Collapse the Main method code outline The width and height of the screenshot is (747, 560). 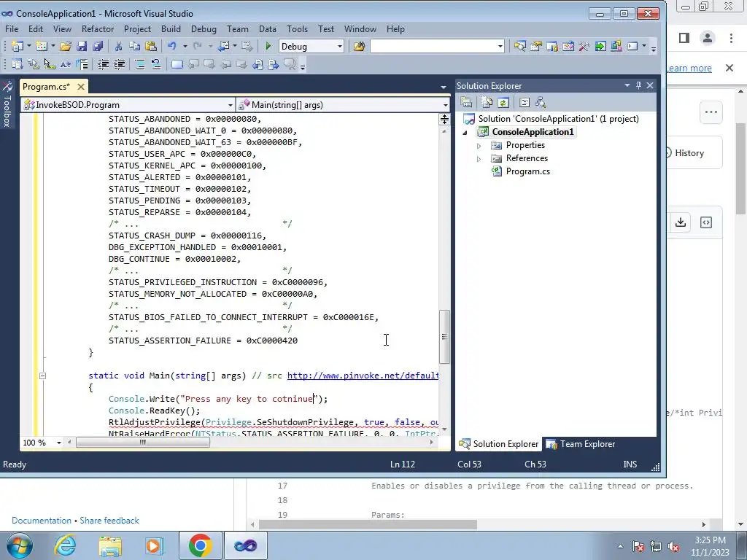point(42,376)
